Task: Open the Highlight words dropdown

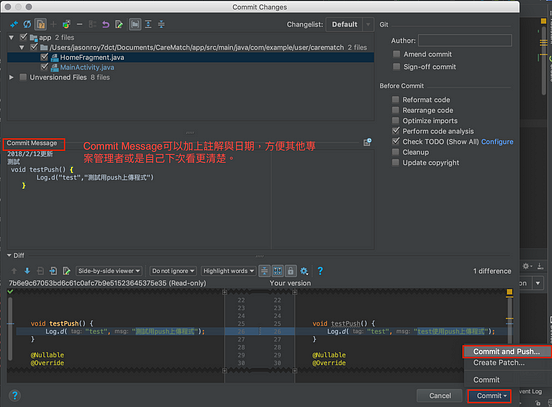Action: coord(228,271)
